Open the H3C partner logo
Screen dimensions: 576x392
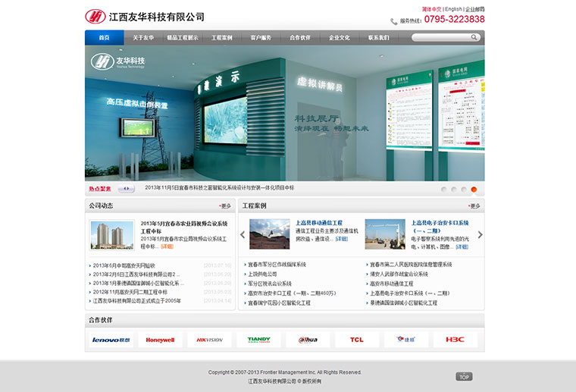[x=455, y=340]
